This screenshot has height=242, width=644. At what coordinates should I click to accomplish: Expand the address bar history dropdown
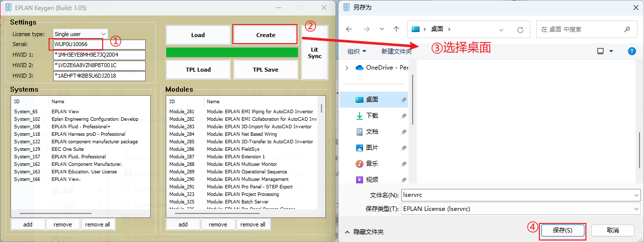[502, 30]
